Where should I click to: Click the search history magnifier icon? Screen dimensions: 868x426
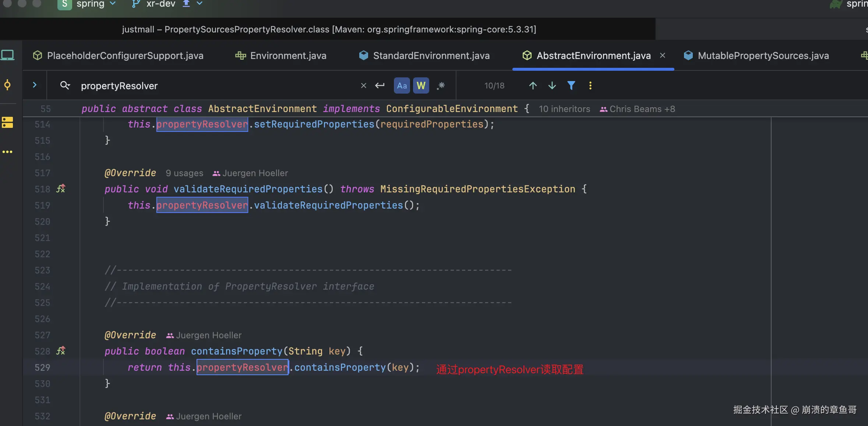pos(65,85)
